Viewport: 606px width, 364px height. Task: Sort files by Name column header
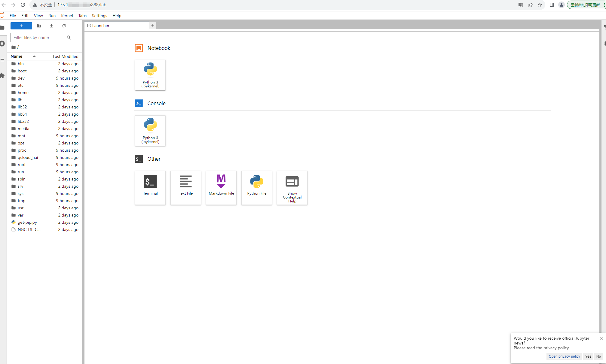click(17, 56)
